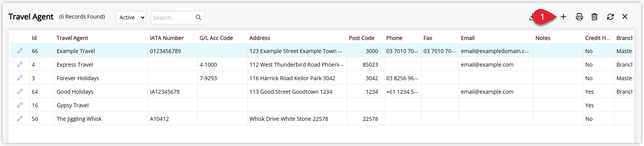
Task: Click G/L code 7-9293
Action: [208, 78]
